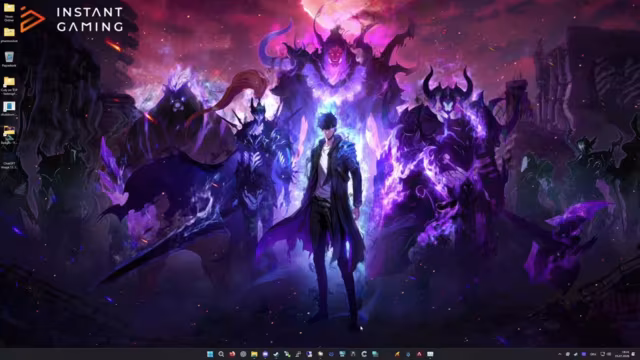
Task: Expand the hidden system tray icons chevron
Action: coord(560,354)
